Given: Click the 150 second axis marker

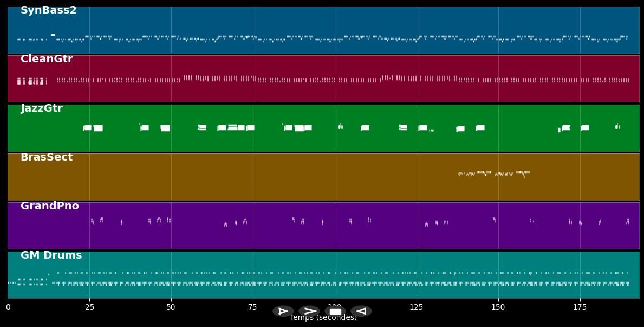Looking at the screenshot, I should [x=498, y=307].
